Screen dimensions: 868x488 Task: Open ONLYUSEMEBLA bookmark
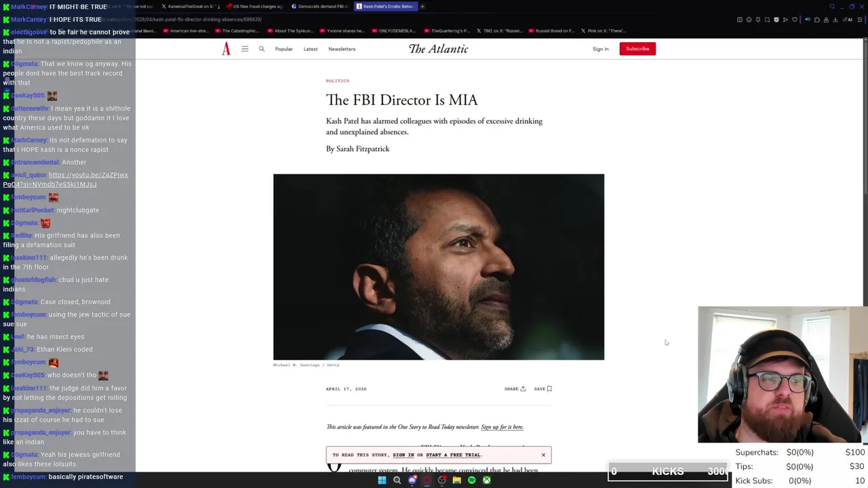(x=394, y=30)
